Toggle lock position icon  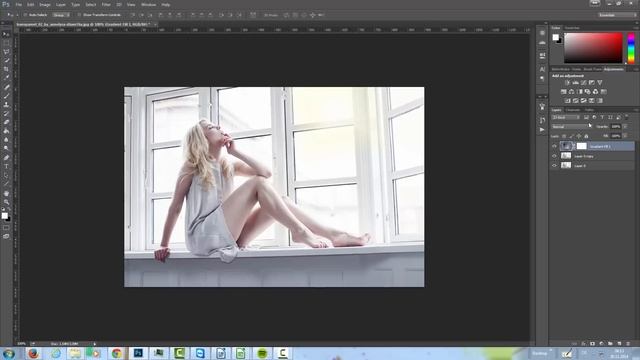pyautogui.click(x=579, y=136)
